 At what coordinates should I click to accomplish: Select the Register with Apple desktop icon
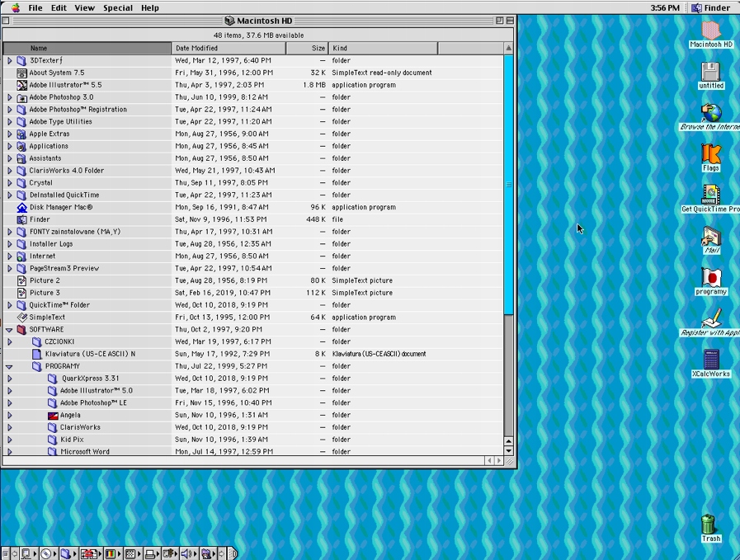coord(712,318)
